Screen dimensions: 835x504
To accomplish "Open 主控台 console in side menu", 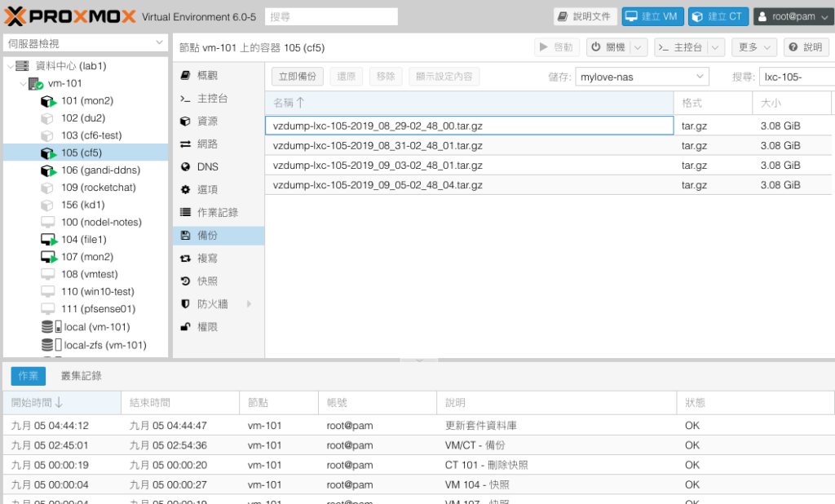I will (219, 98).
